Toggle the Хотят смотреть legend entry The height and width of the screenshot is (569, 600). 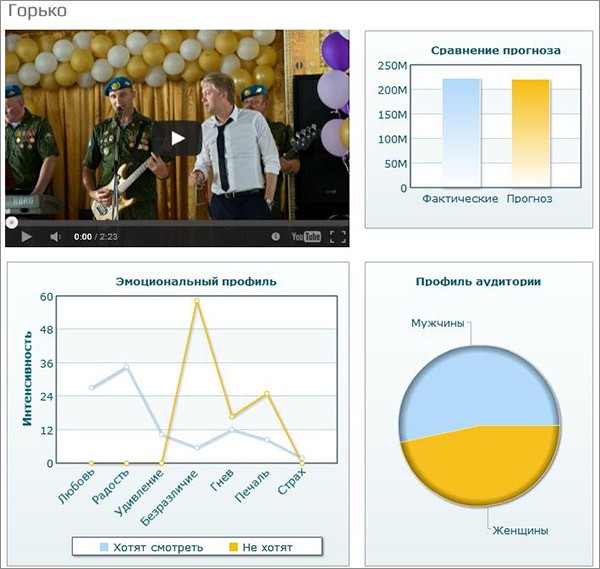[152, 548]
